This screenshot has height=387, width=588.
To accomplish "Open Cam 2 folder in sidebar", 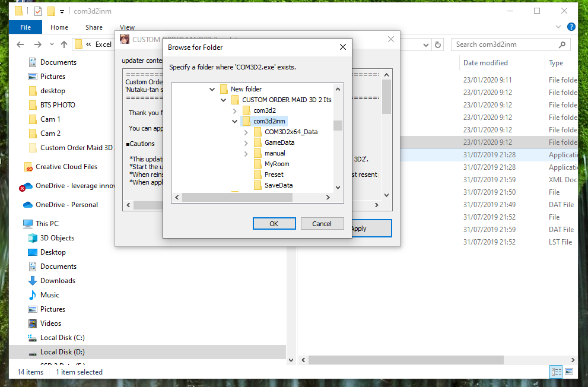I will click(50, 134).
